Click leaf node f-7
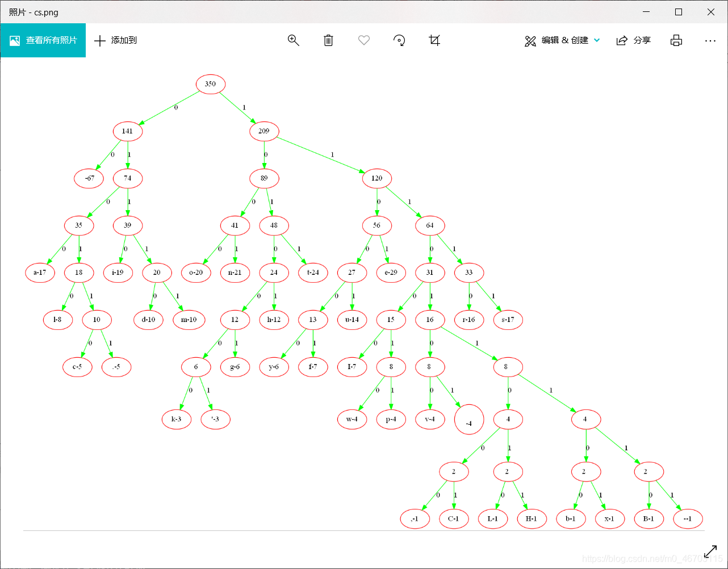The width and height of the screenshot is (728, 569). [x=313, y=367]
